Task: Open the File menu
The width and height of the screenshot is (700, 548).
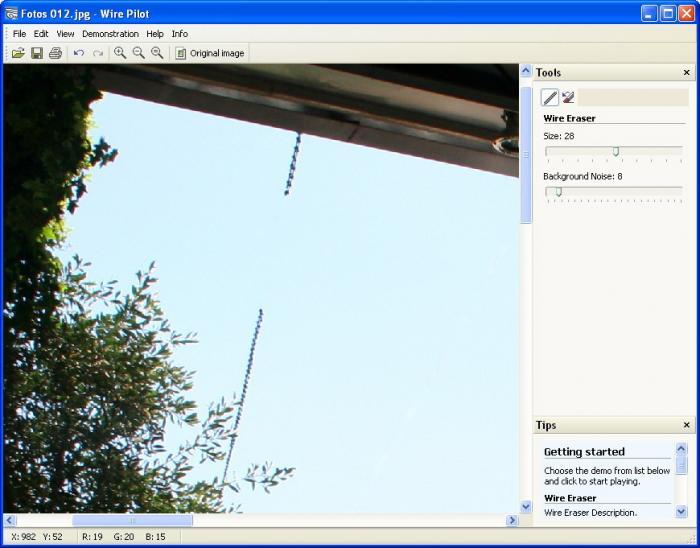Action: click(x=19, y=34)
